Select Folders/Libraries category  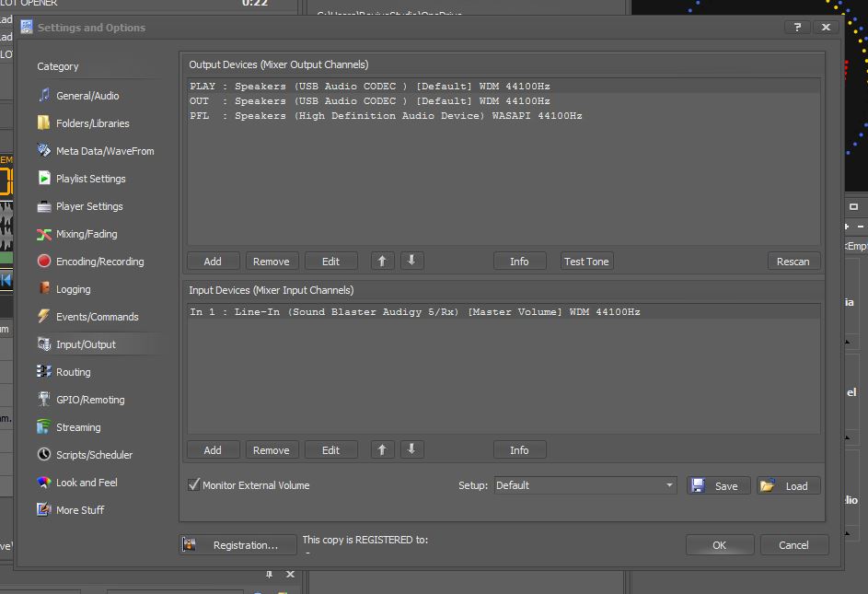(92, 123)
